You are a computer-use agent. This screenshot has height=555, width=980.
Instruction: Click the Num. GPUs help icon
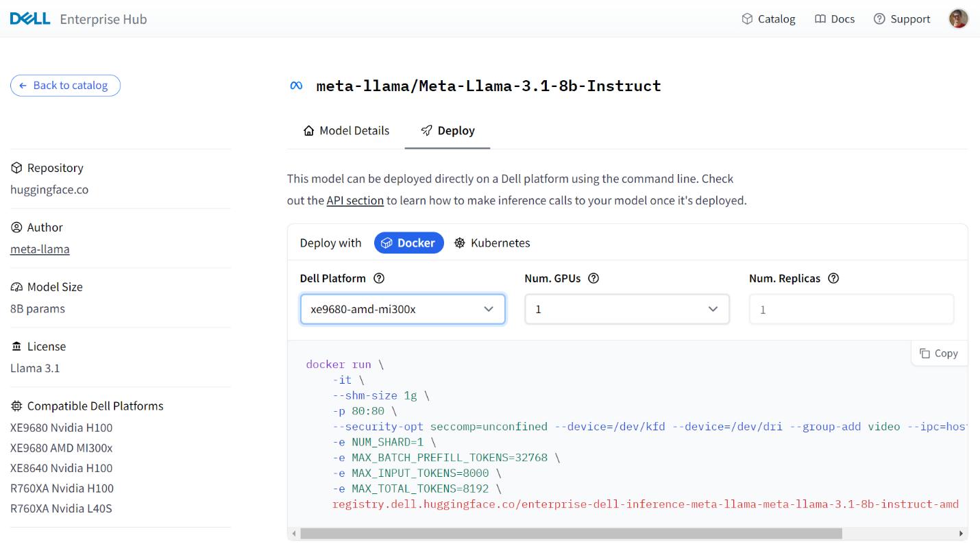click(593, 278)
